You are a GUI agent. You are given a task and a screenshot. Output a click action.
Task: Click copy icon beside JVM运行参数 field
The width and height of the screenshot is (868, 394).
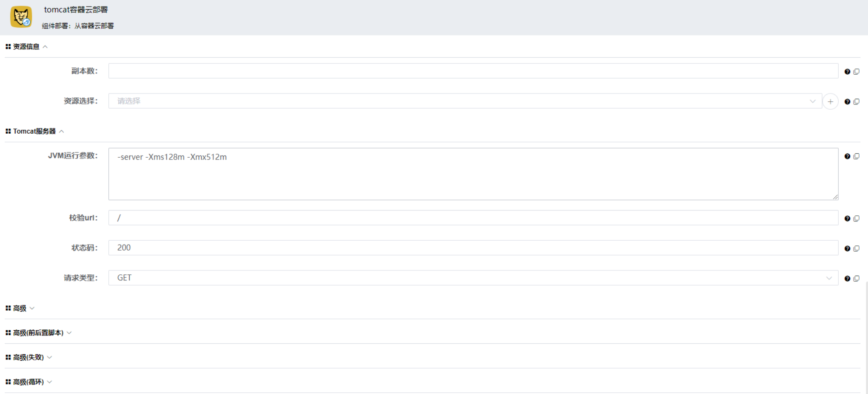click(856, 156)
